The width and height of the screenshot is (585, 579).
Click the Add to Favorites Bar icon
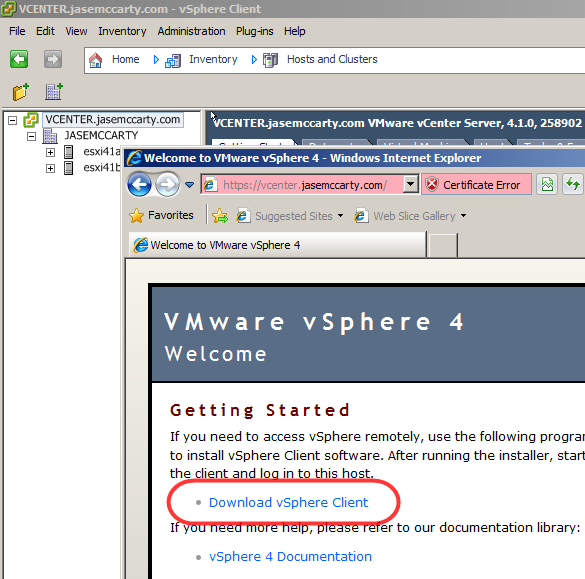tap(220, 216)
